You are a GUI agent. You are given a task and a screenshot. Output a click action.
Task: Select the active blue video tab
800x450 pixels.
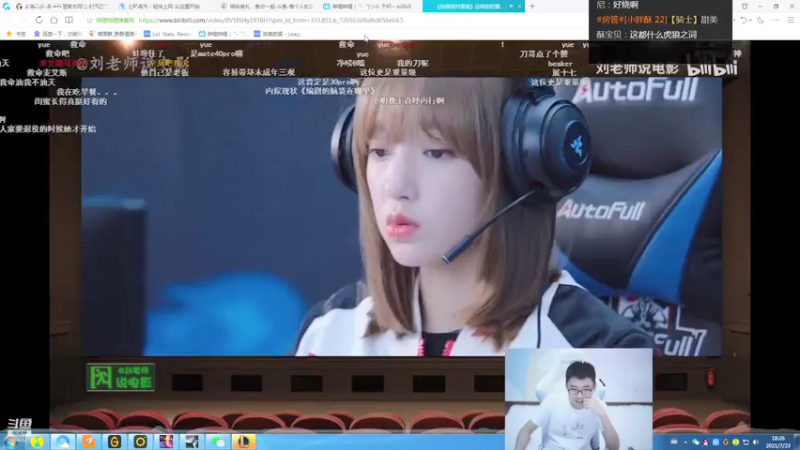[x=473, y=6]
